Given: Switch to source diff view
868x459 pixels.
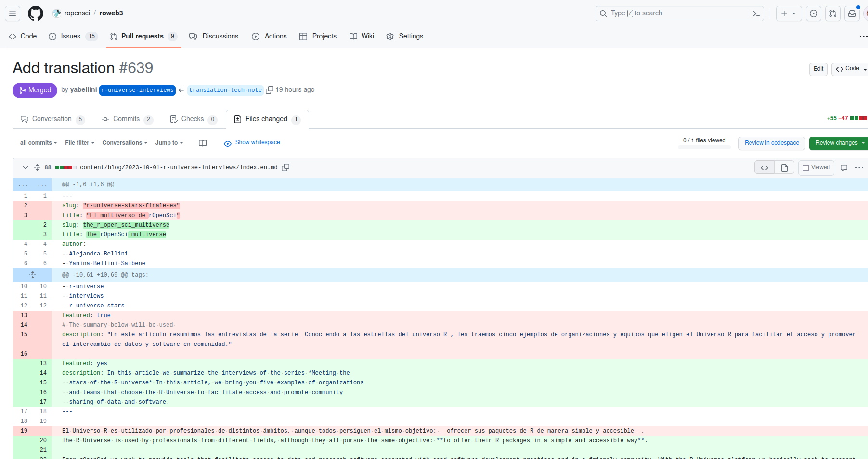Looking at the screenshot, I should (x=764, y=167).
